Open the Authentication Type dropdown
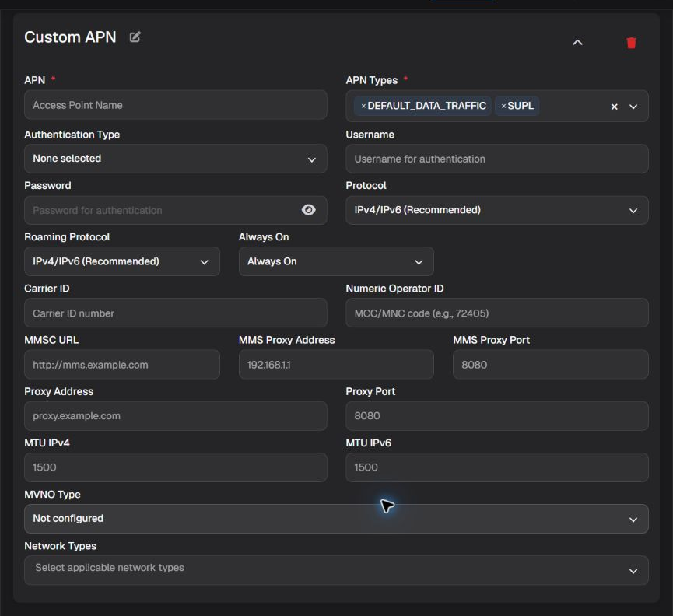The height and width of the screenshot is (616, 673). [x=176, y=159]
